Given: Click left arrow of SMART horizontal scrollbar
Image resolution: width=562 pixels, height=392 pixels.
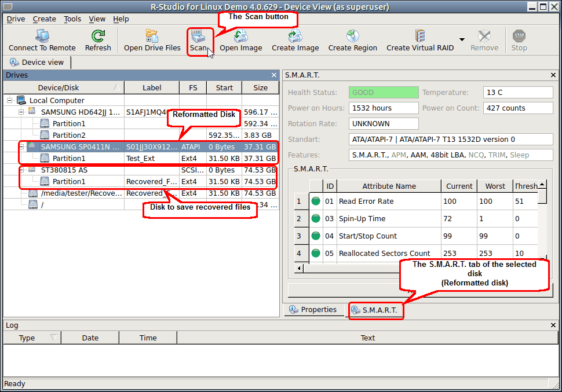Looking at the screenshot, I should click(x=300, y=268).
